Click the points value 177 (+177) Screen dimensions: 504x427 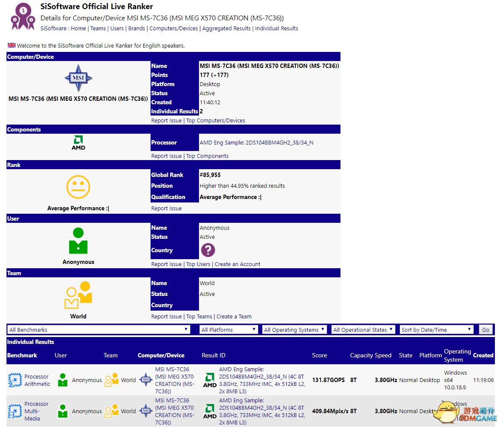214,75
